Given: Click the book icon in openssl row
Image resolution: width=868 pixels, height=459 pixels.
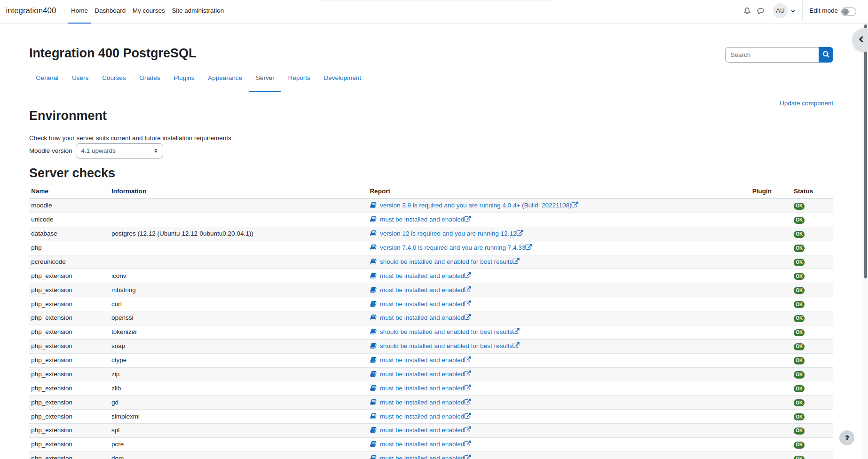Looking at the screenshot, I should pos(373,317).
